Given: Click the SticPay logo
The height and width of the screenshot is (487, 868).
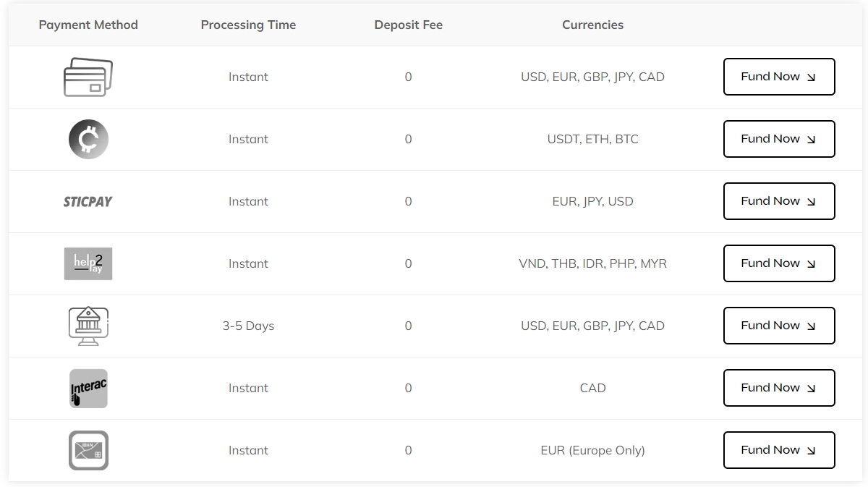Looking at the screenshot, I should click(x=88, y=201).
